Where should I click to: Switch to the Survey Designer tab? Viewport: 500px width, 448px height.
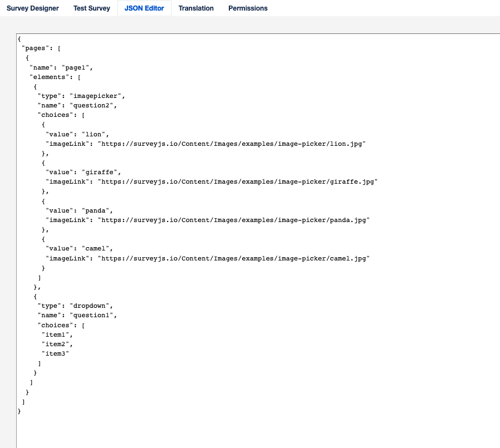[32, 8]
